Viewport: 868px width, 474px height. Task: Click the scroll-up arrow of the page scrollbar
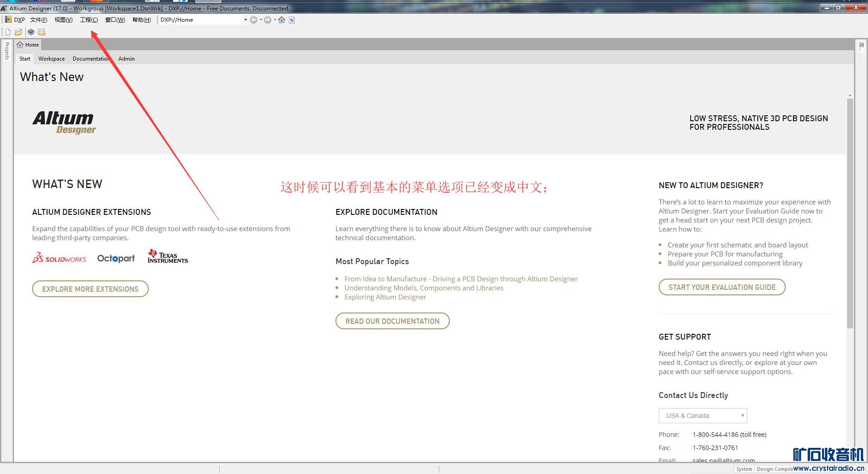coord(850,95)
